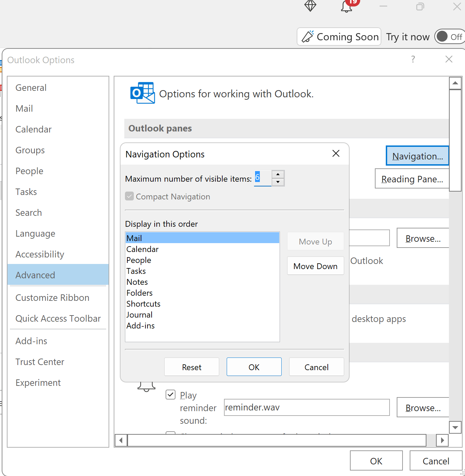Open the Search options category

click(x=58, y=213)
